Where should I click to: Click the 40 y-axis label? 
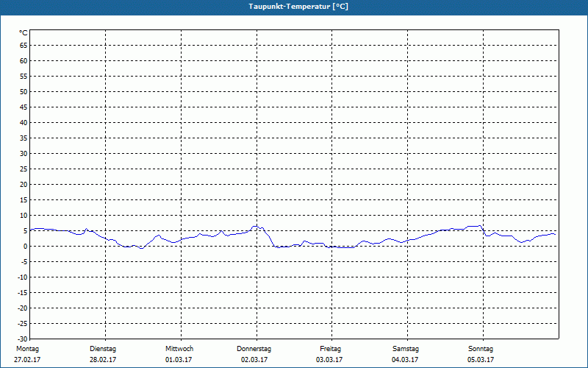(x=24, y=122)
